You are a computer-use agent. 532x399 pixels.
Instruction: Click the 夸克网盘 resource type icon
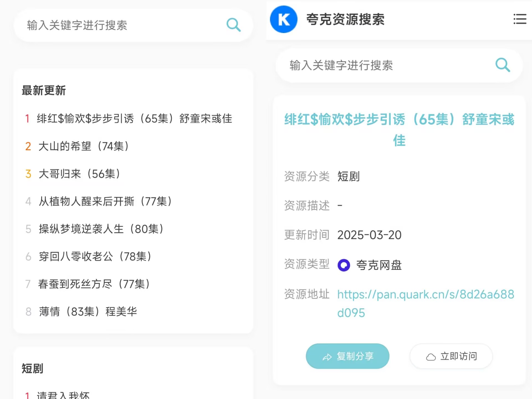pos(344,265)
